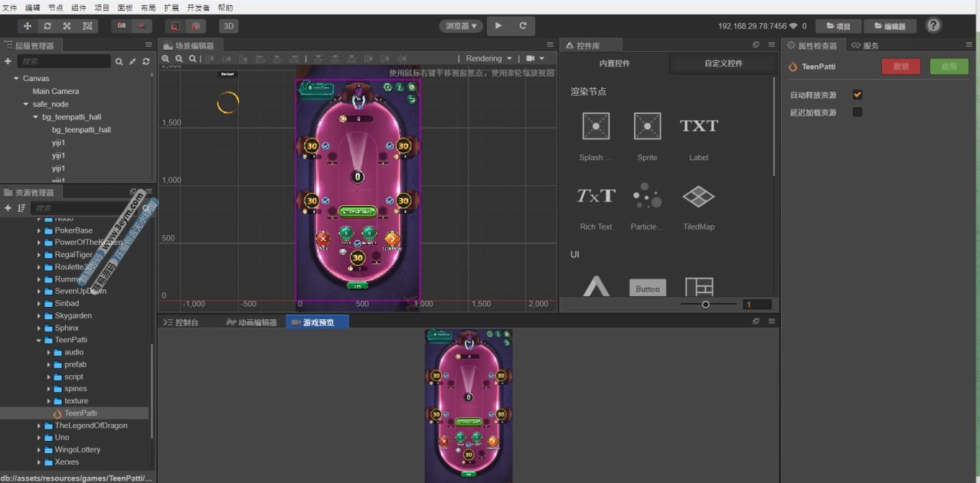Viewport: 980px width, 483px height.
Task: Open the 节点 menu in menu bar
Action: [56, 7]
